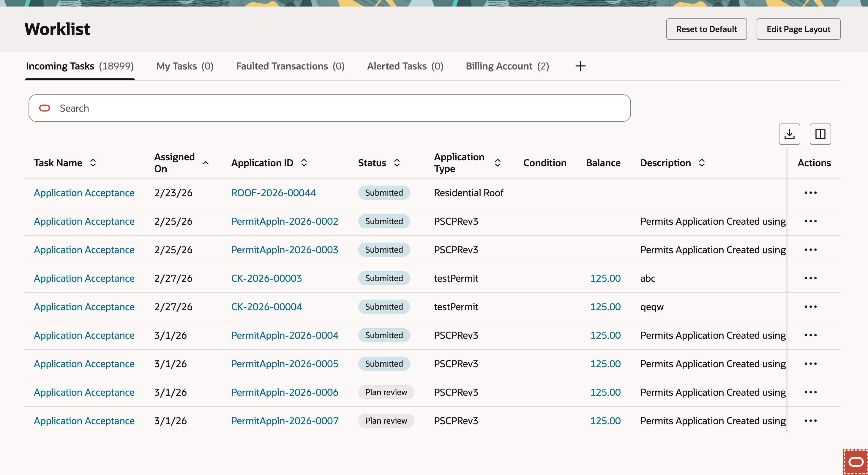Open Application Acceptance task for PermitAppln-2026-0006
Image resolution: width=868 pixels, height=475 pixels.
84,392
